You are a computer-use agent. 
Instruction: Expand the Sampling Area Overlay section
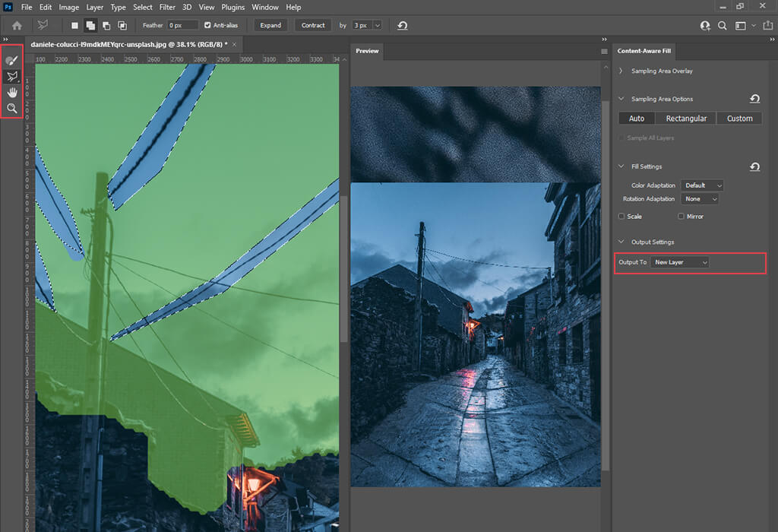(x=621, y=71)
